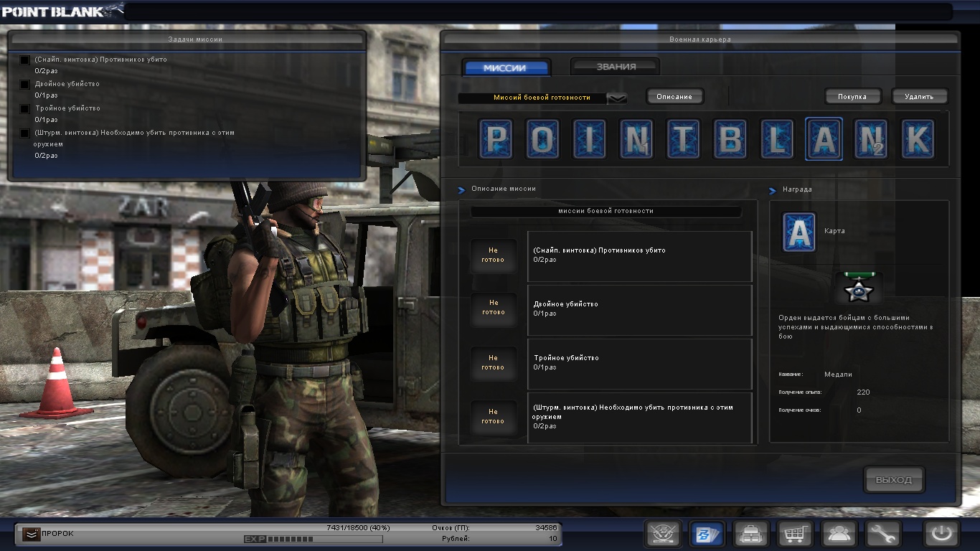This screenshot has height=551, width=980.
Task: Click the 7431/18500 (40%) experience text
Action: click(x=358, y=527)
